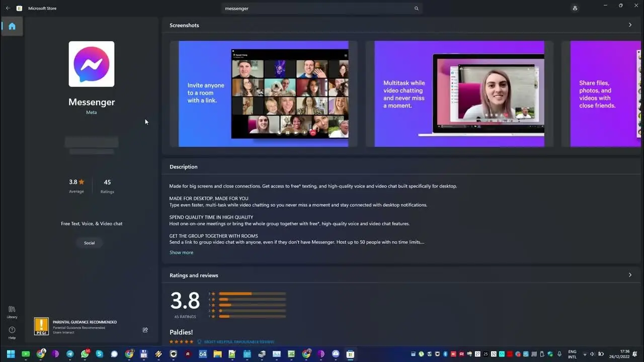The image size is (644, 362).
Task: Expand the Ratings and reviews chevron
Action: [630, 275]
